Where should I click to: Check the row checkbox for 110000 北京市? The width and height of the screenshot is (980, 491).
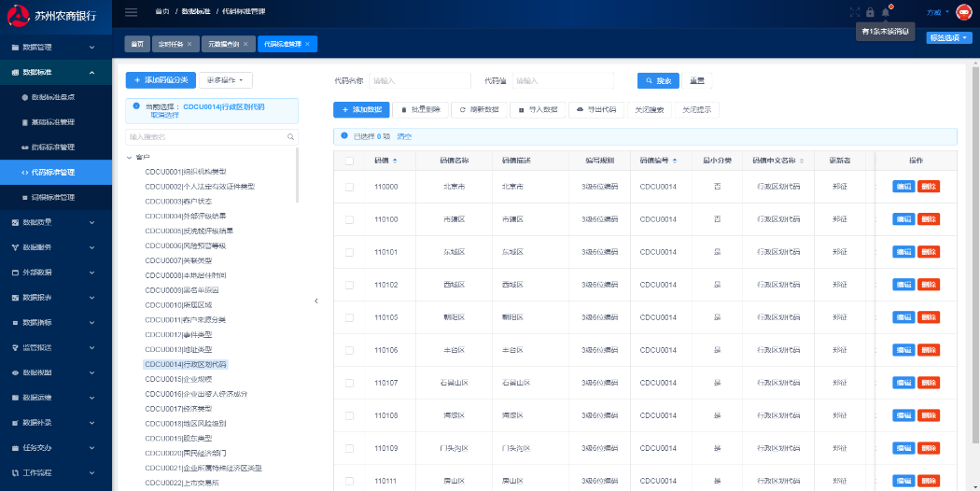[349, 187]
